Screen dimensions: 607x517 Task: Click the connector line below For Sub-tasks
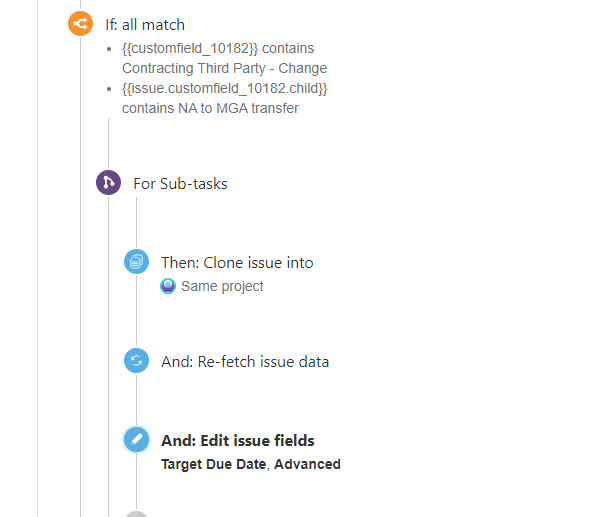point(136,223)
